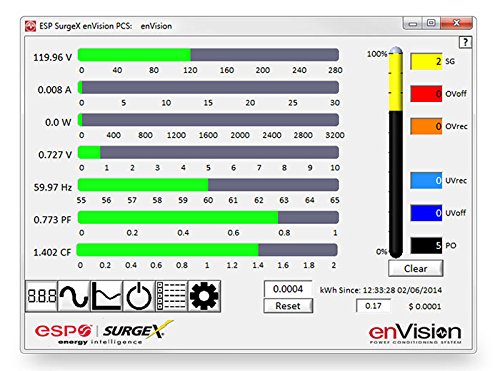The height and width of the screenshot is (371, 500).
Task: Open settings with the gear icon
Action: pos(204,296)
